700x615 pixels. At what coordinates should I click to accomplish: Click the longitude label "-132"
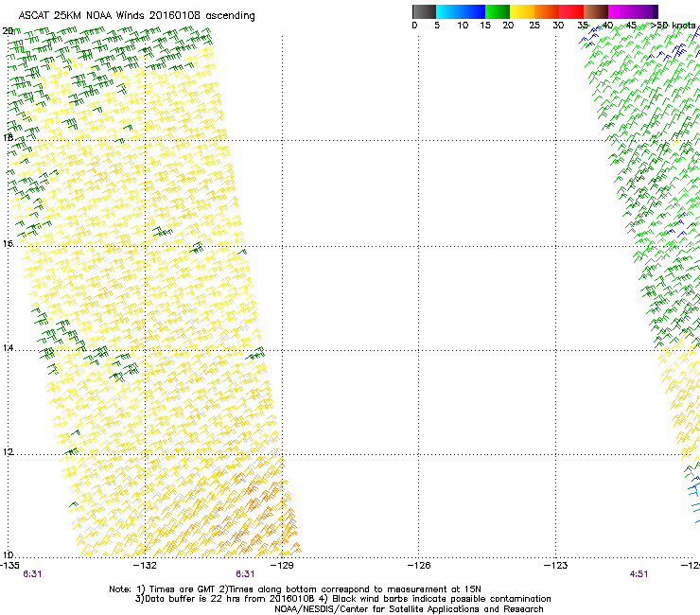[x=145, y=565]
